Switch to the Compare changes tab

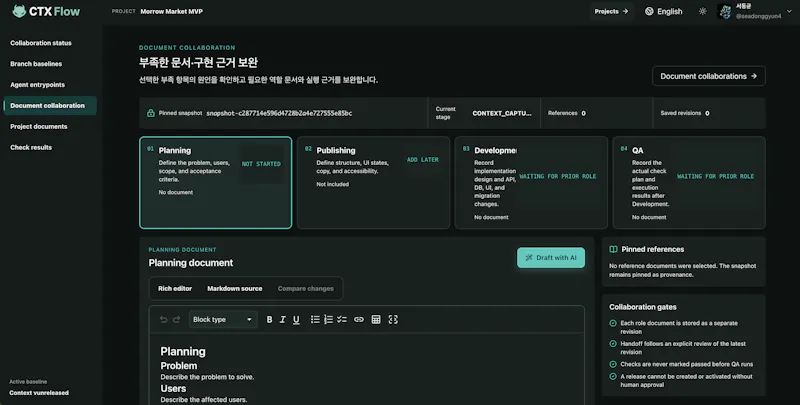(306, 289)
